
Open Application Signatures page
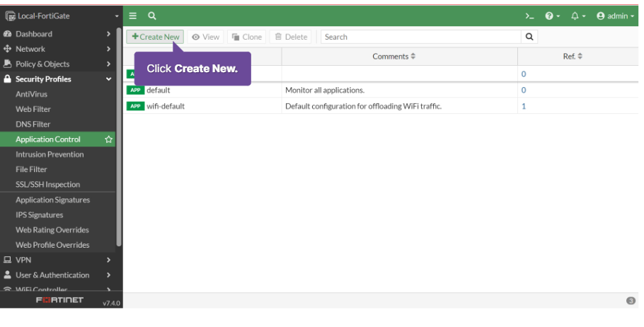pyautogui.click(x=52, y=200)
